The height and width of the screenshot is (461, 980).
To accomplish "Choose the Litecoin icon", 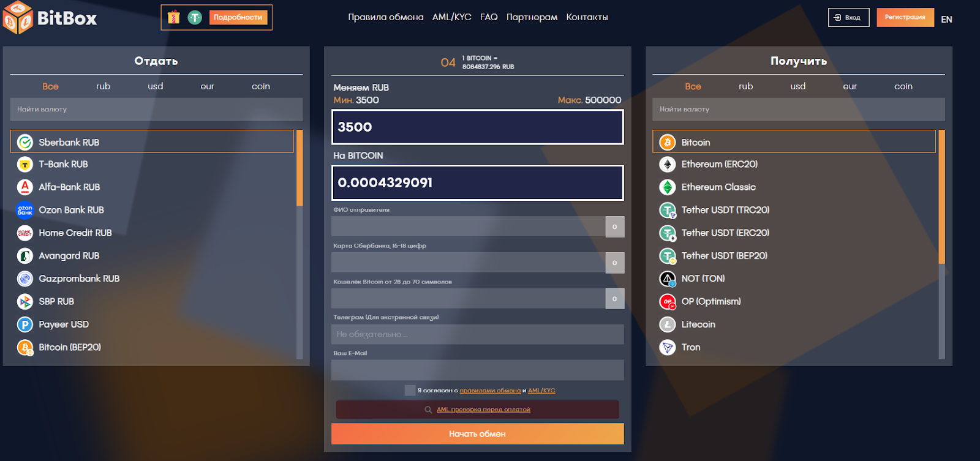I will [x=668, y=324].
